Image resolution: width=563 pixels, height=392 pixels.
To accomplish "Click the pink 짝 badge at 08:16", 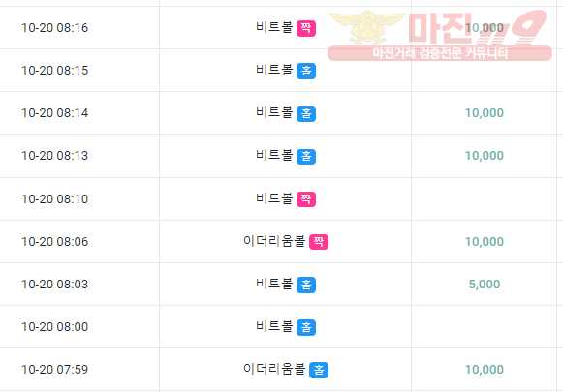I will tap(306, 28).
